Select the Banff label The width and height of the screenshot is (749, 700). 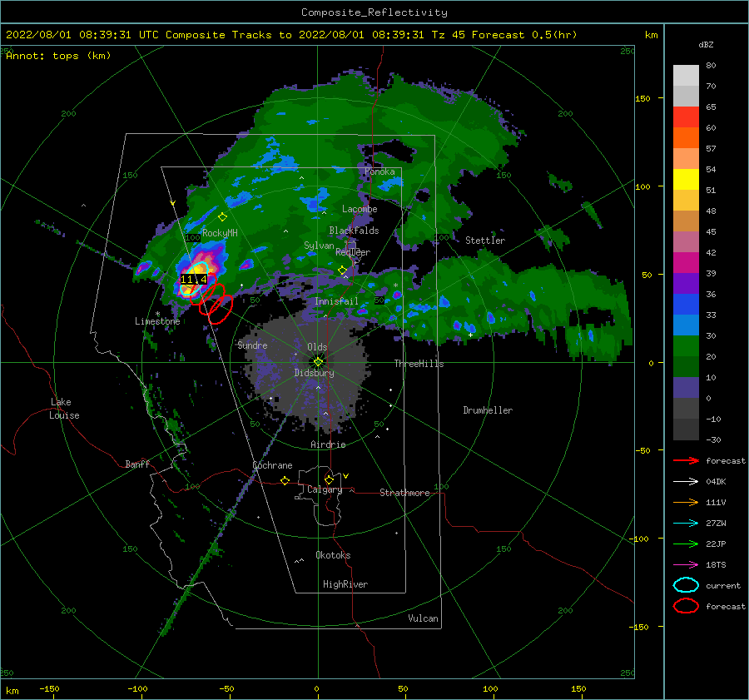point(137,464)
